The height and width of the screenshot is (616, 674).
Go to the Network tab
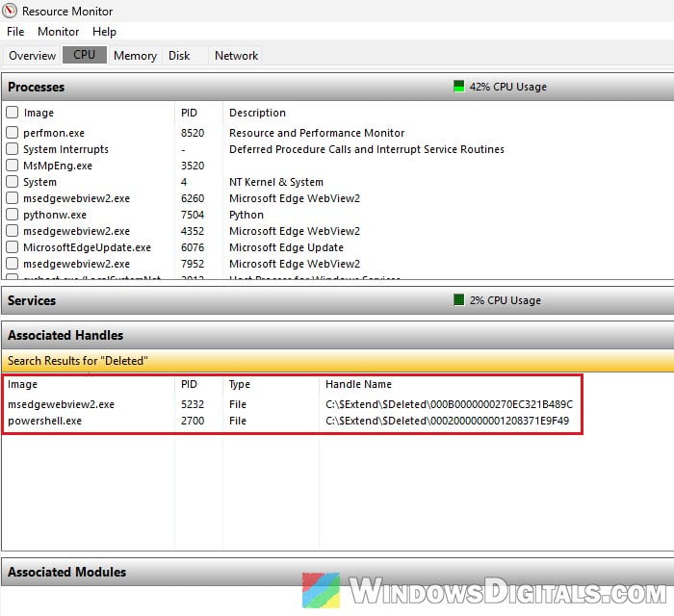click(237, 56)
